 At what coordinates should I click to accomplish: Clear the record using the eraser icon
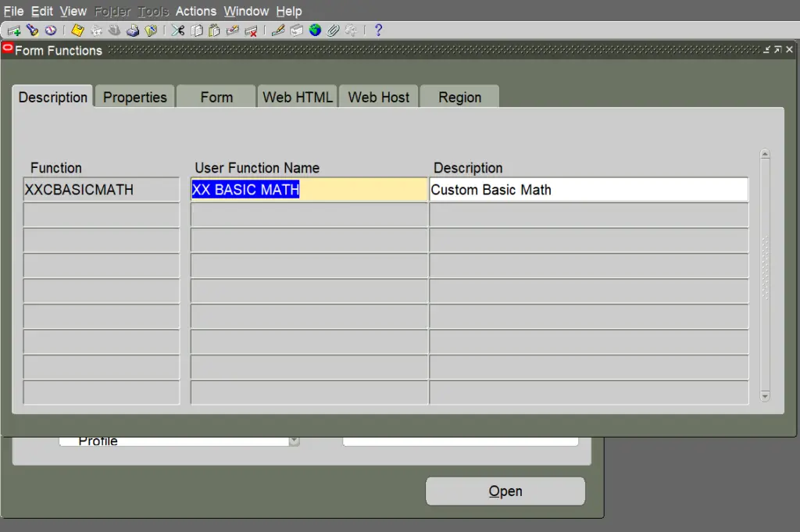(234, 30)
